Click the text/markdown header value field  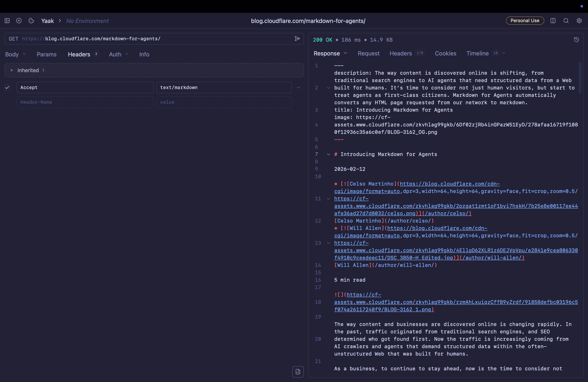[x=224, y=88]
